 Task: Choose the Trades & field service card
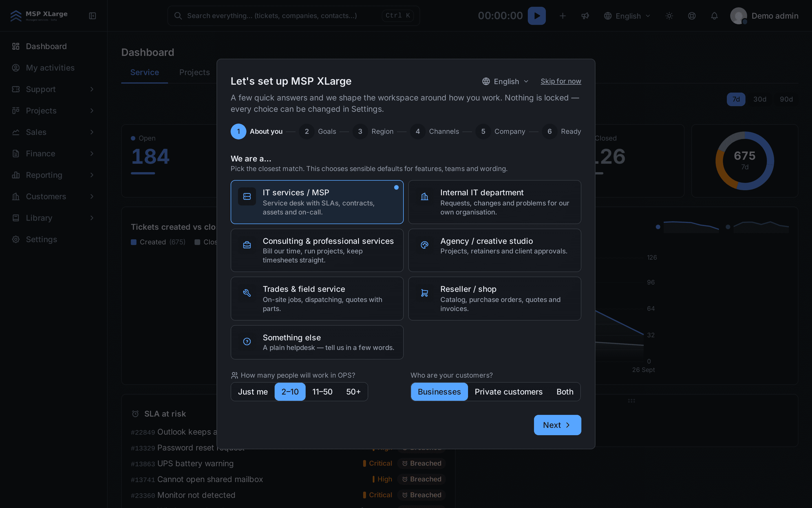click(317, 298)
